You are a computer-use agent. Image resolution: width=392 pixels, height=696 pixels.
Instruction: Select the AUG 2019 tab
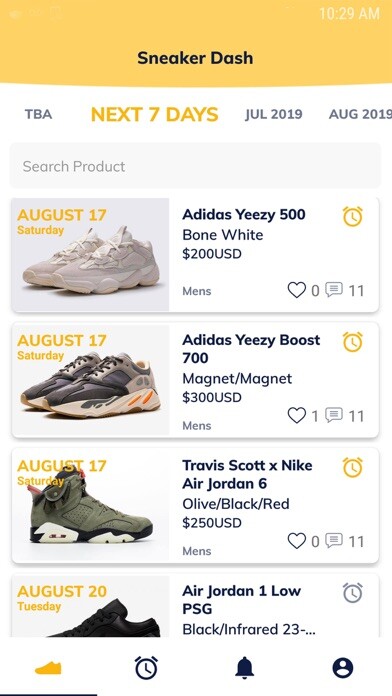coord(360,114)
